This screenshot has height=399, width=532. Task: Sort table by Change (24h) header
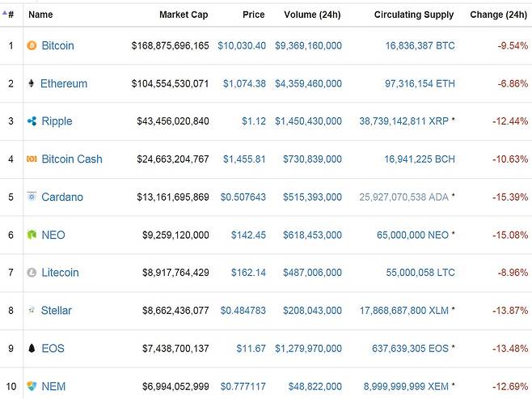[x=499, y=15]
